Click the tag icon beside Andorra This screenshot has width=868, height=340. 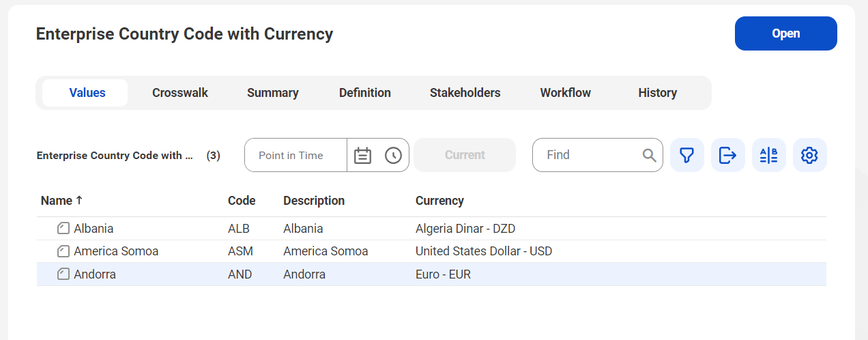tap(63, 274)
